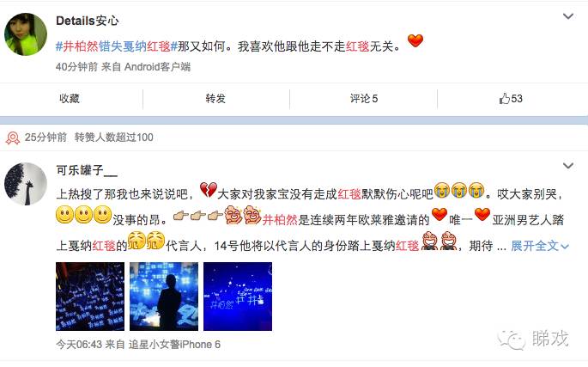Screen dimensions: 588x367
Task: Click the red heart emoji after 无关
Action: (415, 40)
